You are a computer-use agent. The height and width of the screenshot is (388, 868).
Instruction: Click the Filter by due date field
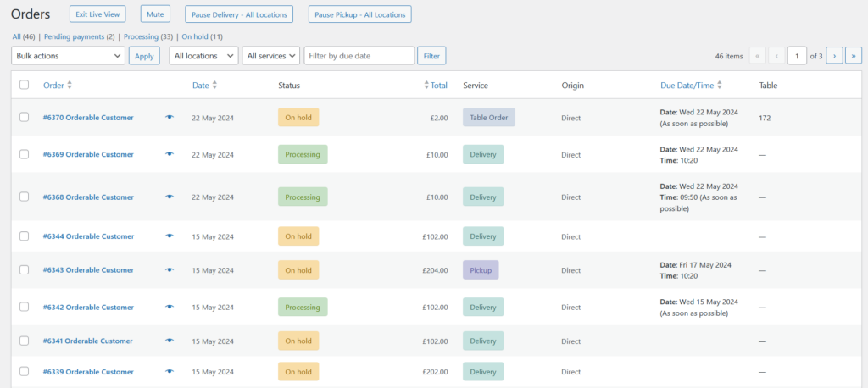coord(359,56)
